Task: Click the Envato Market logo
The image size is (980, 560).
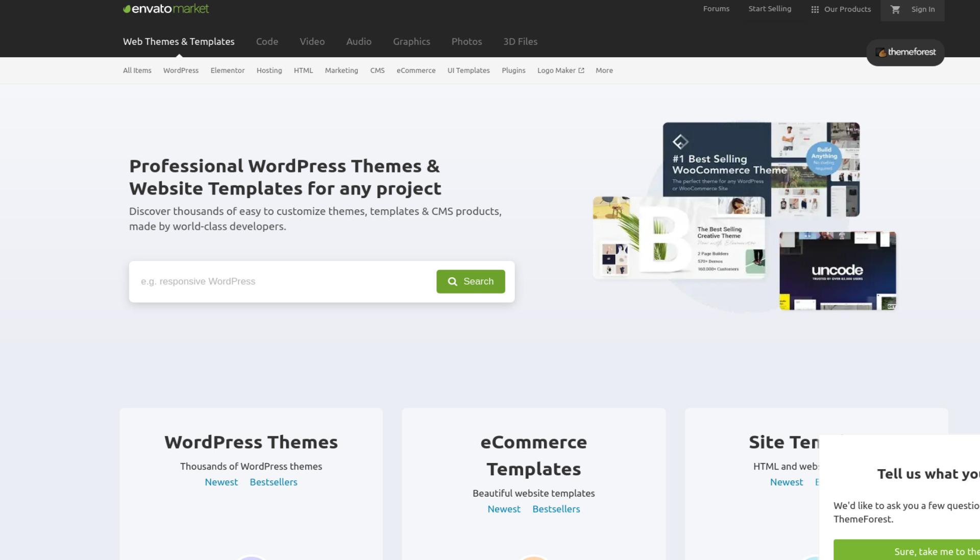Action: click(x=166, y=9)
